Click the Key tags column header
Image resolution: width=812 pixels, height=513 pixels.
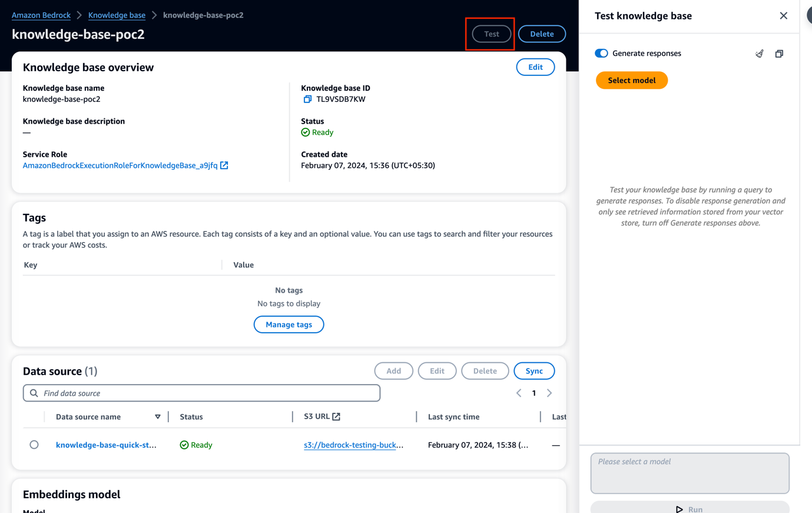[31, 265]
